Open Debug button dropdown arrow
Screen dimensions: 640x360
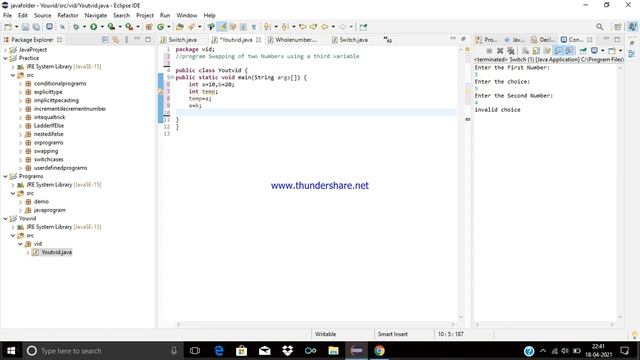(84, 27)
